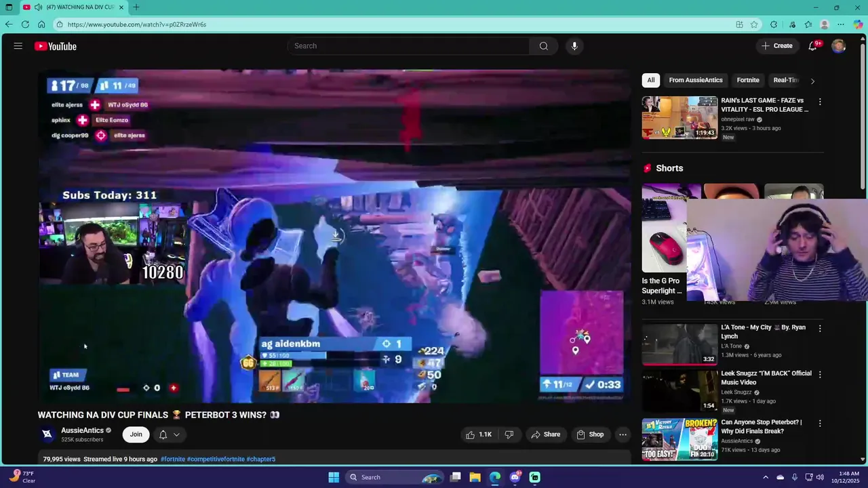Click the browser address bar URL

[x=137, y=24]
